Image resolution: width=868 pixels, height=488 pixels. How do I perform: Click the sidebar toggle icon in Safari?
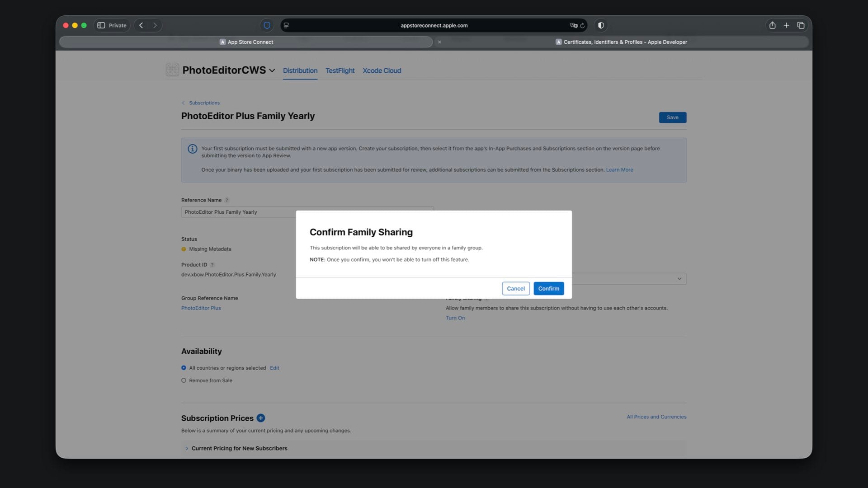(101, 25)
